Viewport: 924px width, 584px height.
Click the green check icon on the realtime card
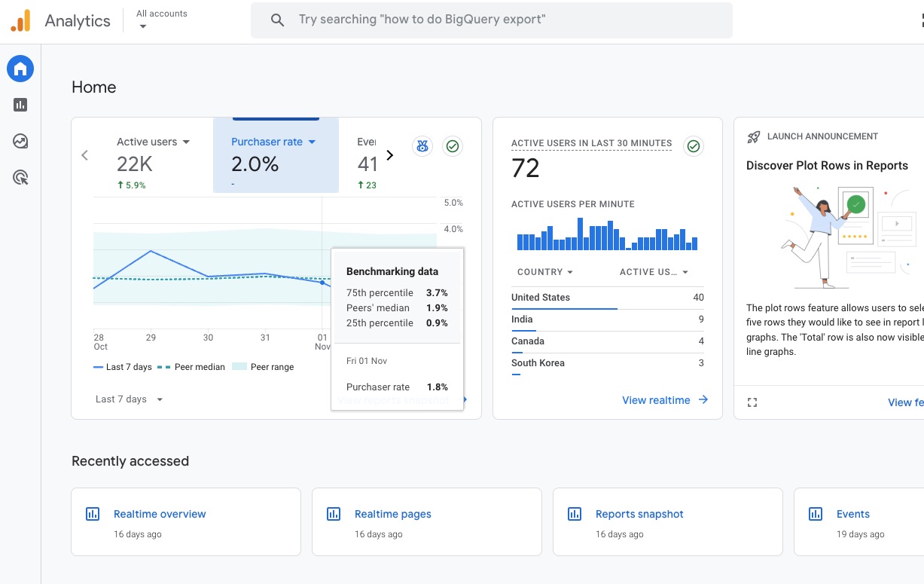694,146
